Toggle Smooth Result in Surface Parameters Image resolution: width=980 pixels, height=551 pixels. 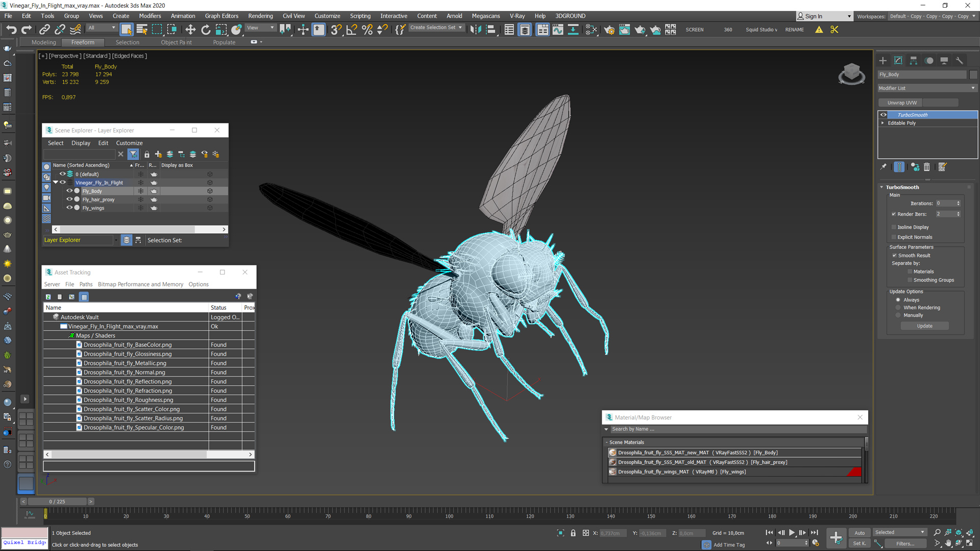click(x=895, y=255)
